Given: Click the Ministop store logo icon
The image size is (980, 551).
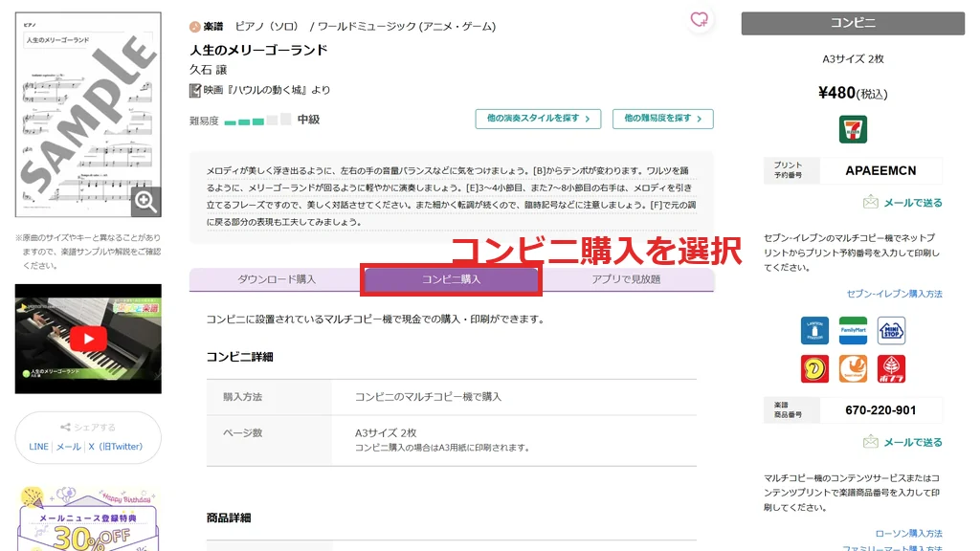Looking at the screenshot, I should (891, 330).
